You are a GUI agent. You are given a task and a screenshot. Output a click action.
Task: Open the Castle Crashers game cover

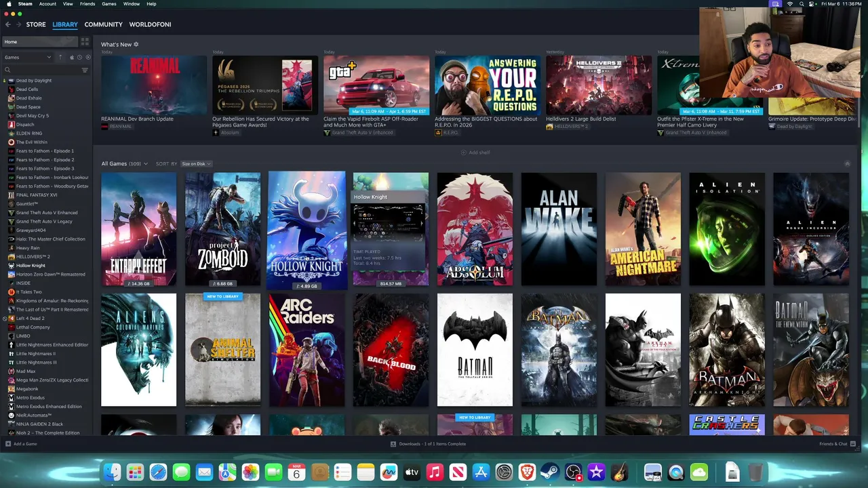pyautogui.click(x=727, y=425)
